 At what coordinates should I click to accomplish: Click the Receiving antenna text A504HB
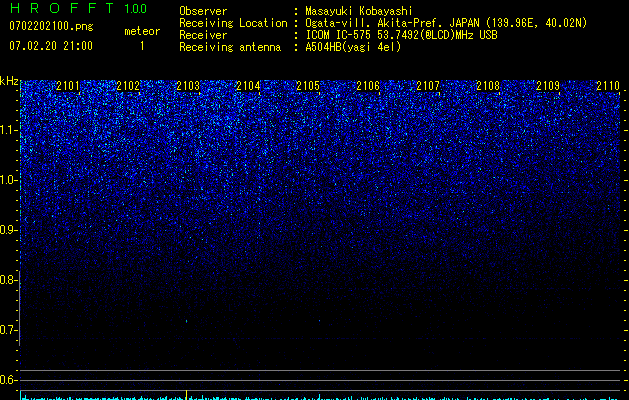[x=322, y=47]
